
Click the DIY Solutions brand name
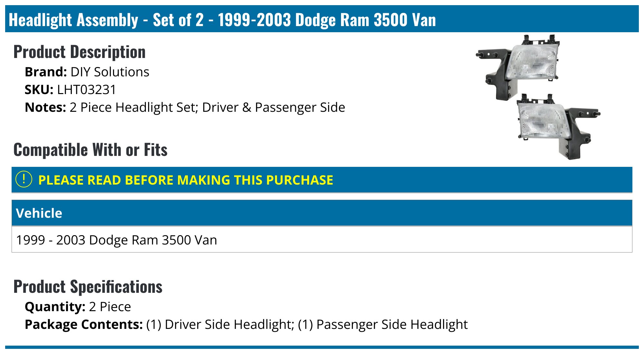110,72
